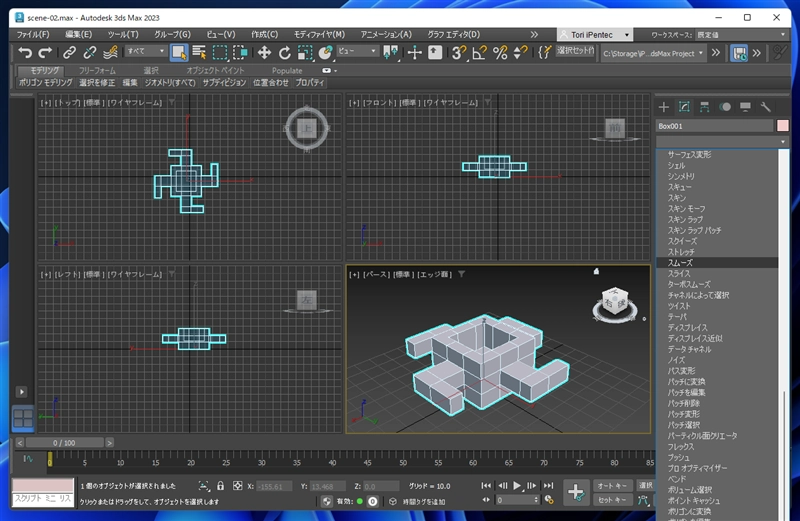800x521 pixels.
Task: Open the Display command panel tab
Action: pyautogui.click(x=745, y=107)
